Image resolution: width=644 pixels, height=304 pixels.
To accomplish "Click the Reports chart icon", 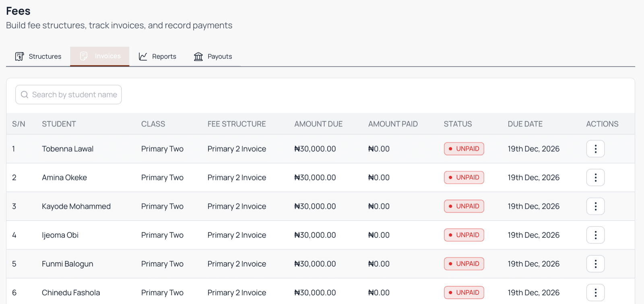I will click(143, 56).
